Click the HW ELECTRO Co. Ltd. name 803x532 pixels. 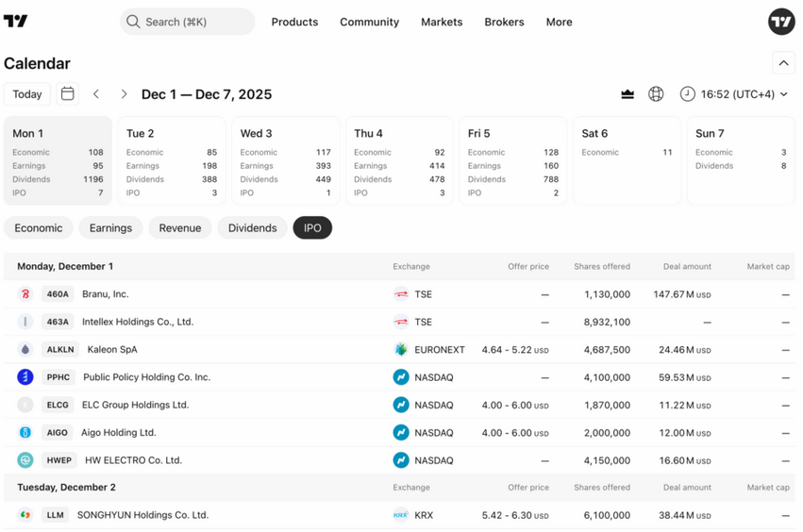(x=133, y=459)
